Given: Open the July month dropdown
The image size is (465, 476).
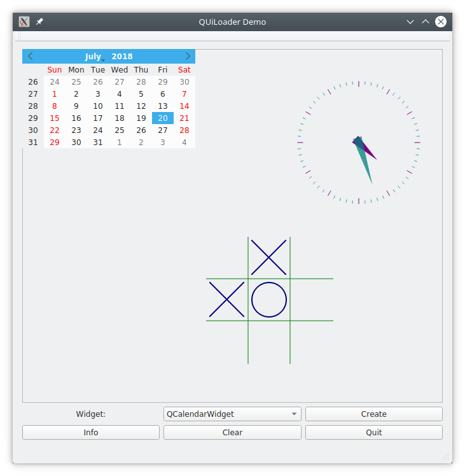Looking at the screenshot, I should [94, 57].
